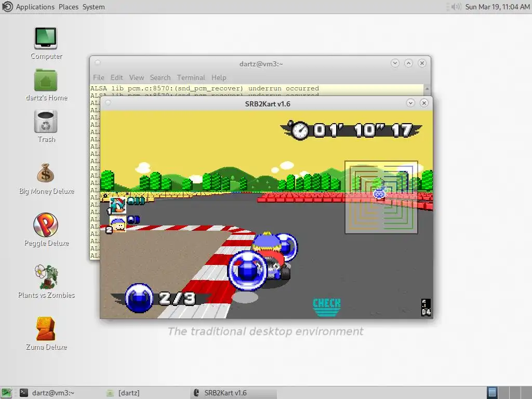Click the volume speaker icon in top panel
The width and height of the screenshot is (532, 399).
coord(456,7)
